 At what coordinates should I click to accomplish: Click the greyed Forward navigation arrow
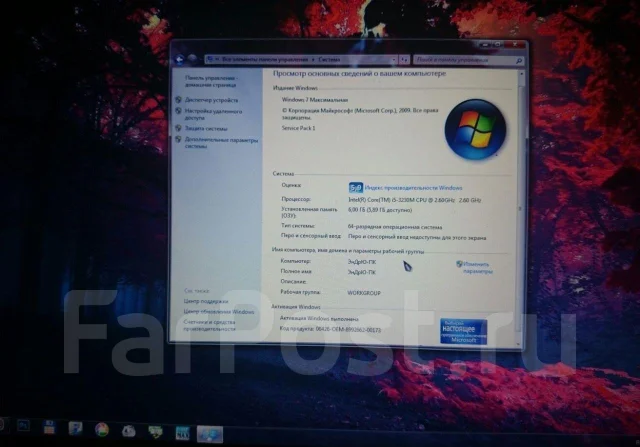192,59
